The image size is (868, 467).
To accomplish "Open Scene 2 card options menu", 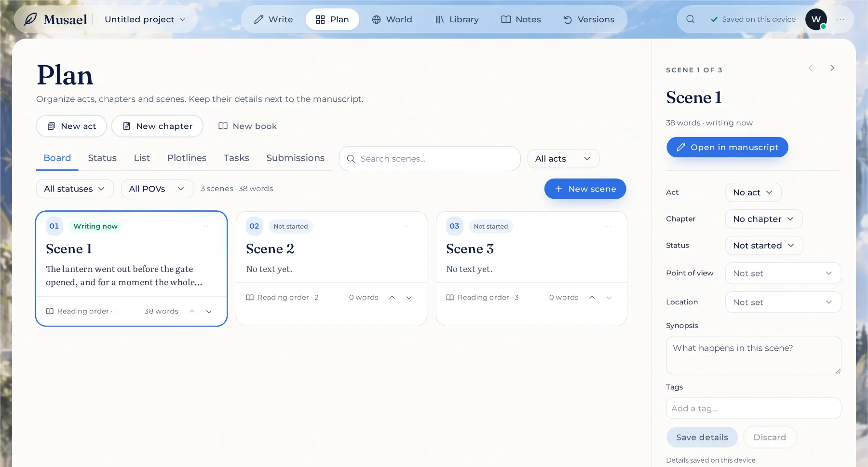I will 407,226.
